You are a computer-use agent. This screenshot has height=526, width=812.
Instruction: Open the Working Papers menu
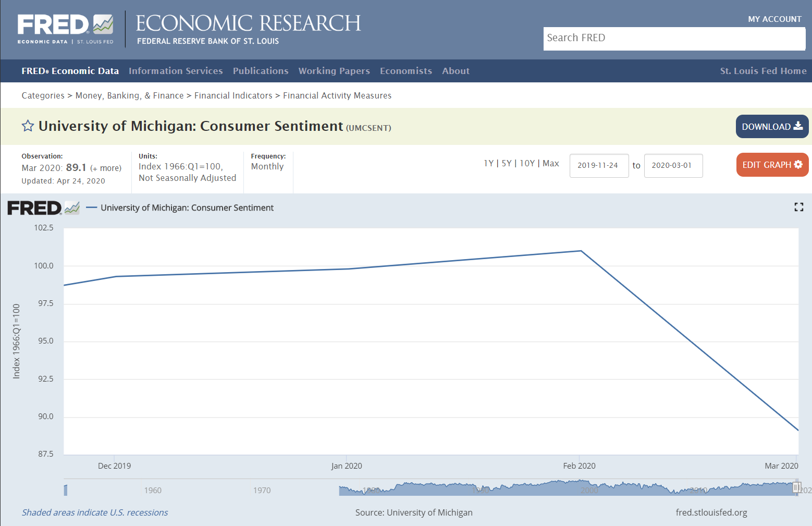(334, 71)
